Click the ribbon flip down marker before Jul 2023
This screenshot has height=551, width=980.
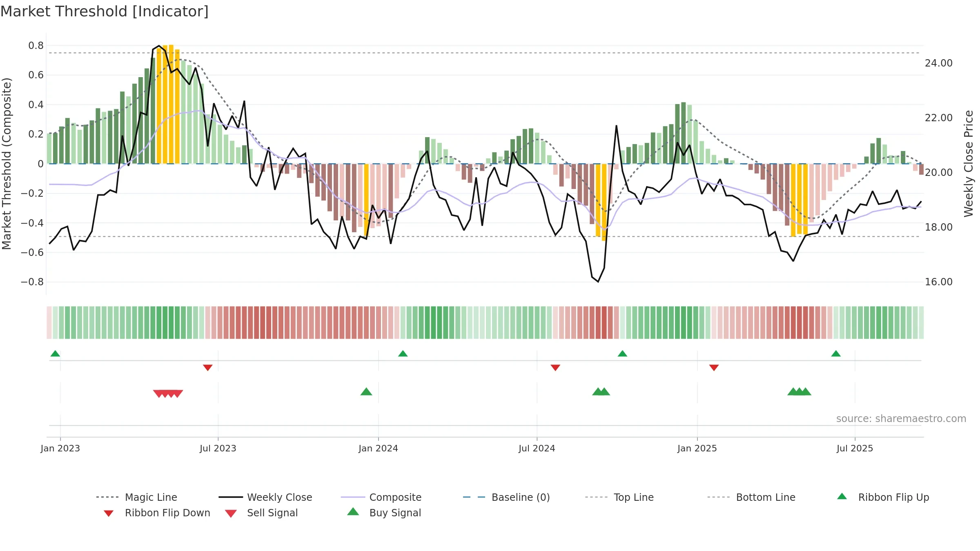pos(208,368)
